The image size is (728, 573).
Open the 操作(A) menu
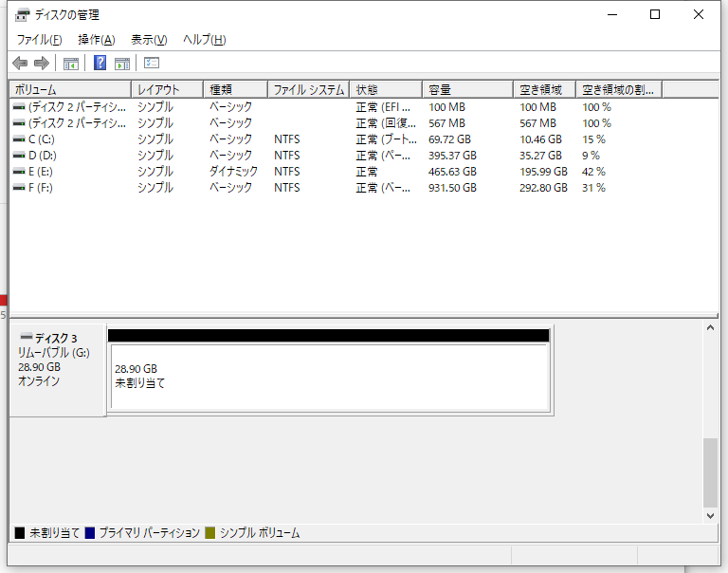point(96,40)
